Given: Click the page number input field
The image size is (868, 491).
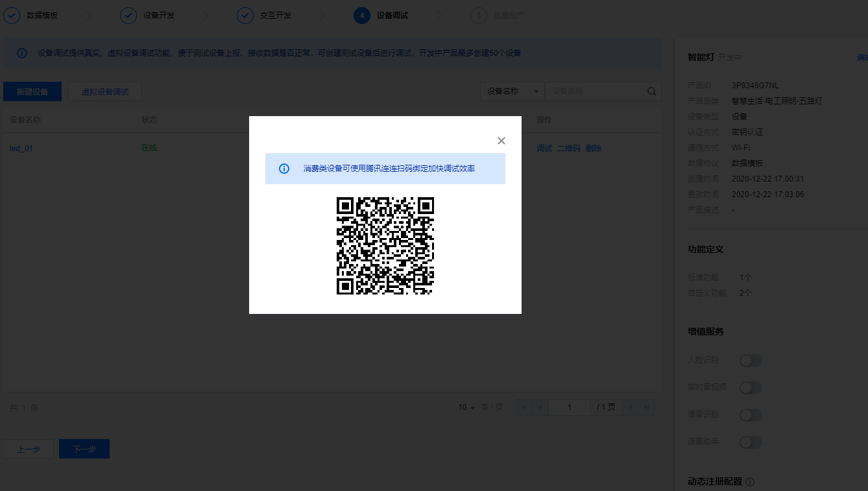Looking at the screenshot, I should tap(570, 407).
